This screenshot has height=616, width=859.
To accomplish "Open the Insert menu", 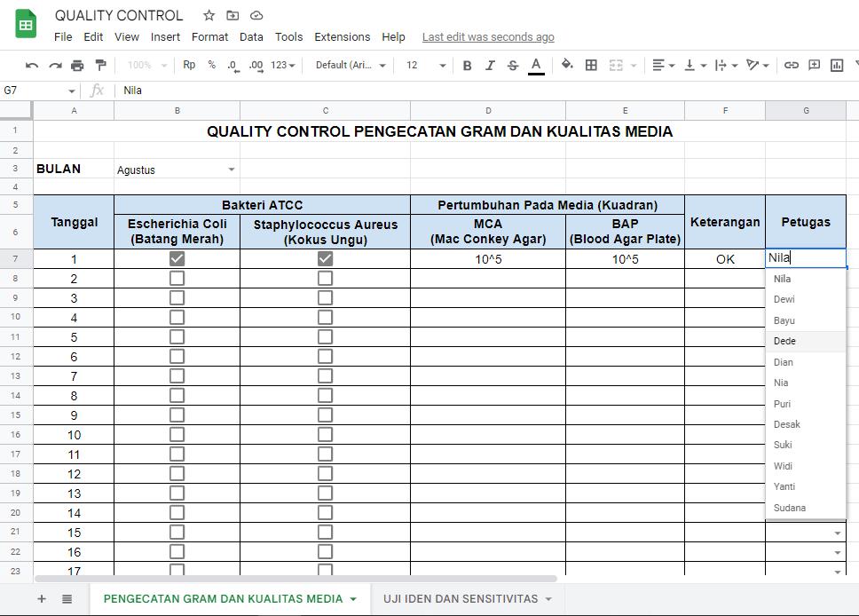I will pos(165,36).
